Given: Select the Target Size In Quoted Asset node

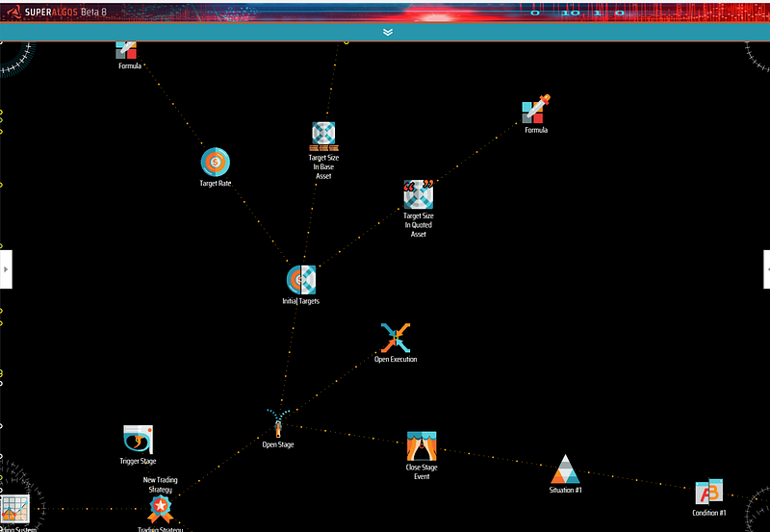Looking at the screenshot, I should click(x=419, y=194).
